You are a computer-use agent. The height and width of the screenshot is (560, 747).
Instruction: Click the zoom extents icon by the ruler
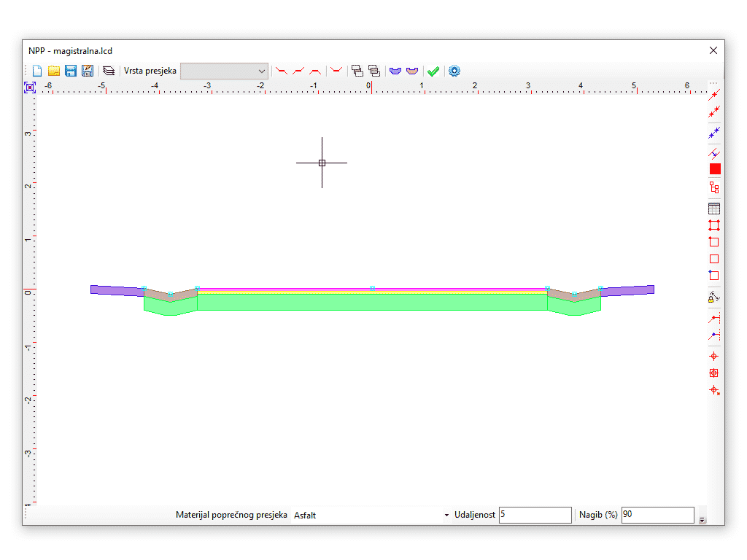pyautogui.click(x=30, y=87)
